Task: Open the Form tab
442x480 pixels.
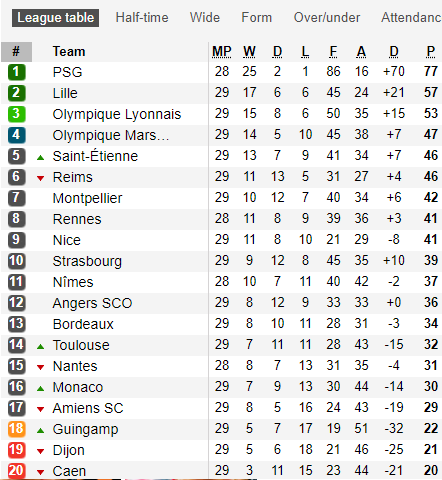Action: click(257, 18)
